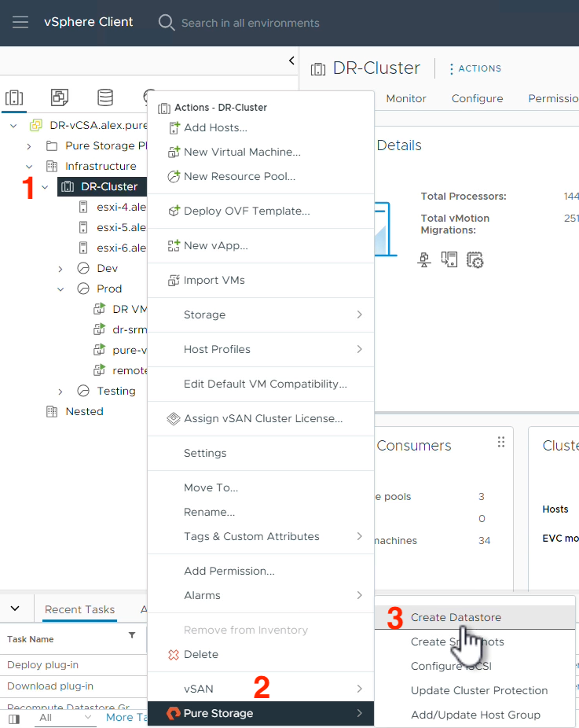This screenshot has width=579, height=728.
Task: Open Tags & Custom Attributes submenu
Action: pos(261,536)
